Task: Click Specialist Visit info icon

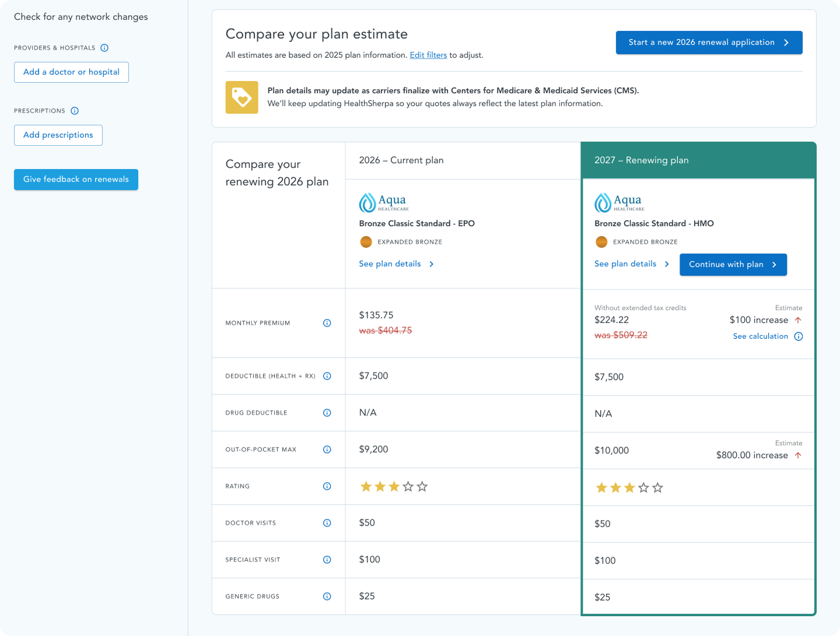Action: coord(327,560)
